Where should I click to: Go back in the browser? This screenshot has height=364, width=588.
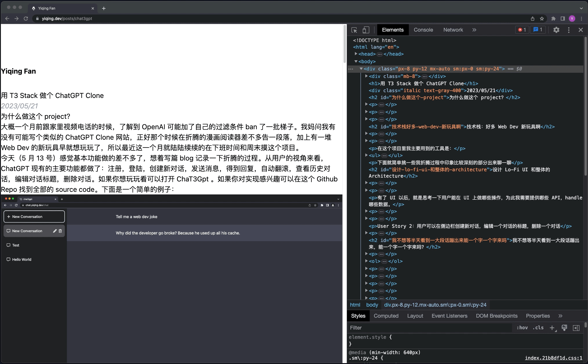[7, 19]
